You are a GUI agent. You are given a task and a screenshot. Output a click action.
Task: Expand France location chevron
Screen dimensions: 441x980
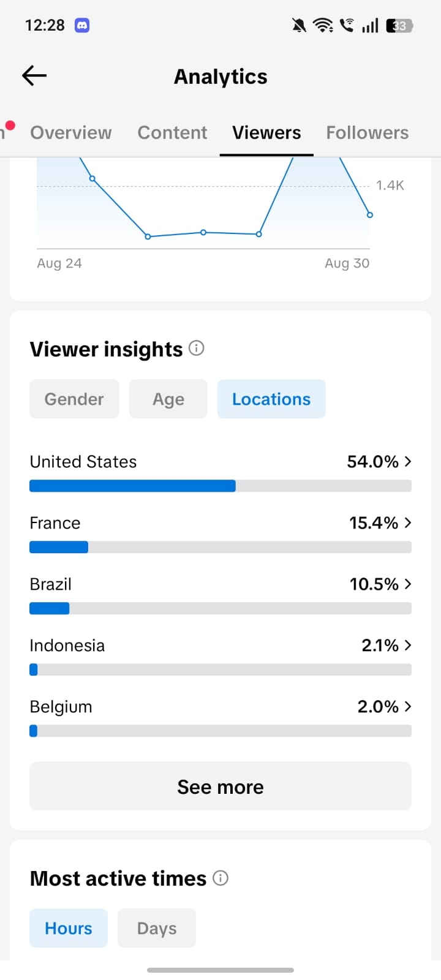[x=408, y=522]
